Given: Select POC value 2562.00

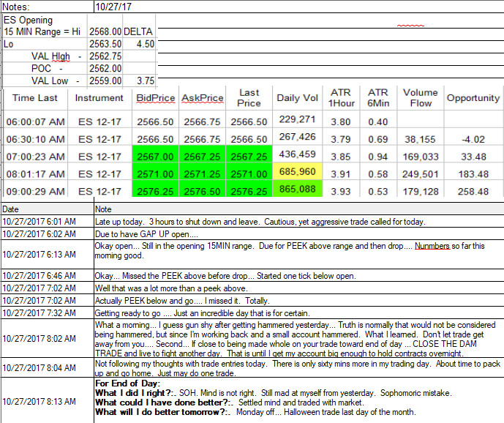Looking at the screenshot, I should tap(105, 69).
